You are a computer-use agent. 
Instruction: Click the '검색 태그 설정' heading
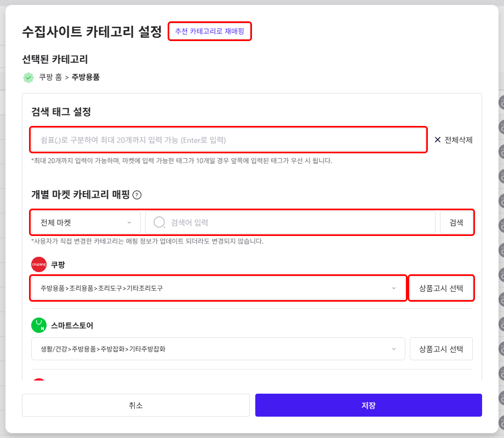[61, 112]
